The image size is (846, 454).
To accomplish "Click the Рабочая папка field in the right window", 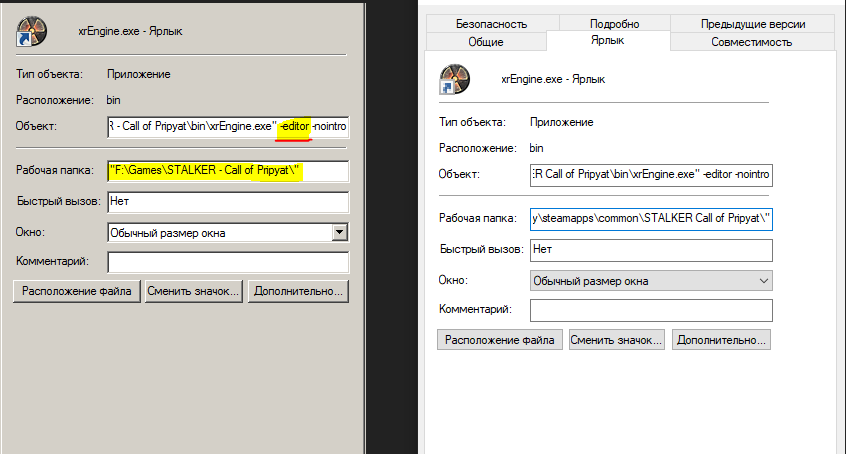I will pos(651,219).
